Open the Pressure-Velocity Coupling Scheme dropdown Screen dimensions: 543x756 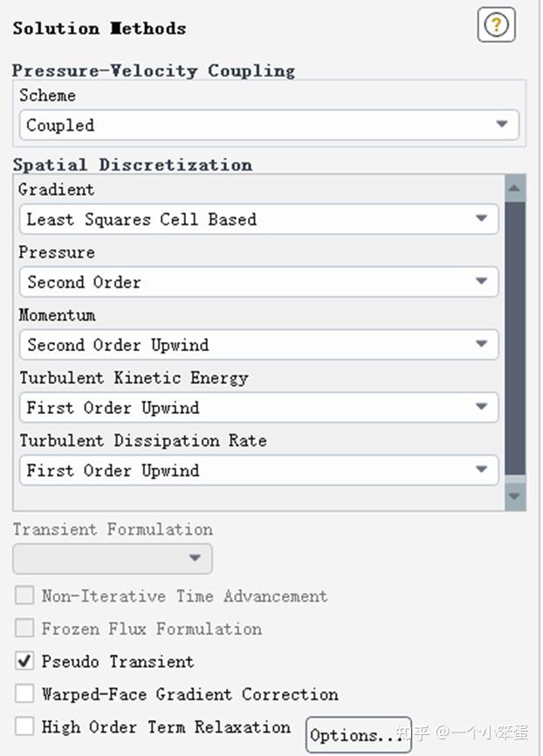(x=502, y=125)
